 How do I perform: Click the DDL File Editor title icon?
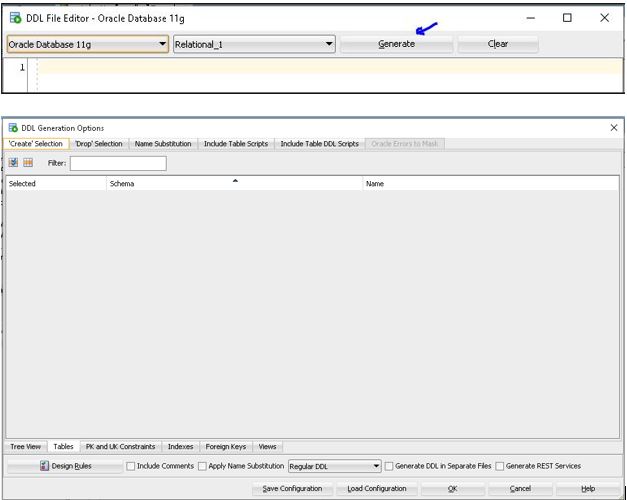tap(14, 18)
